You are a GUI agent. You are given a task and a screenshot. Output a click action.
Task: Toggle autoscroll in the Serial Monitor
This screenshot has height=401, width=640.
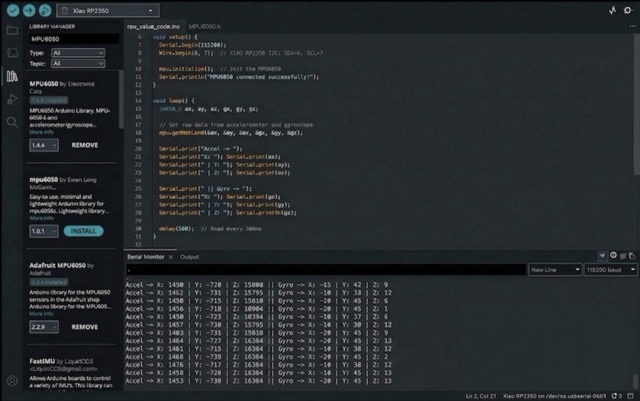point(602,256)
